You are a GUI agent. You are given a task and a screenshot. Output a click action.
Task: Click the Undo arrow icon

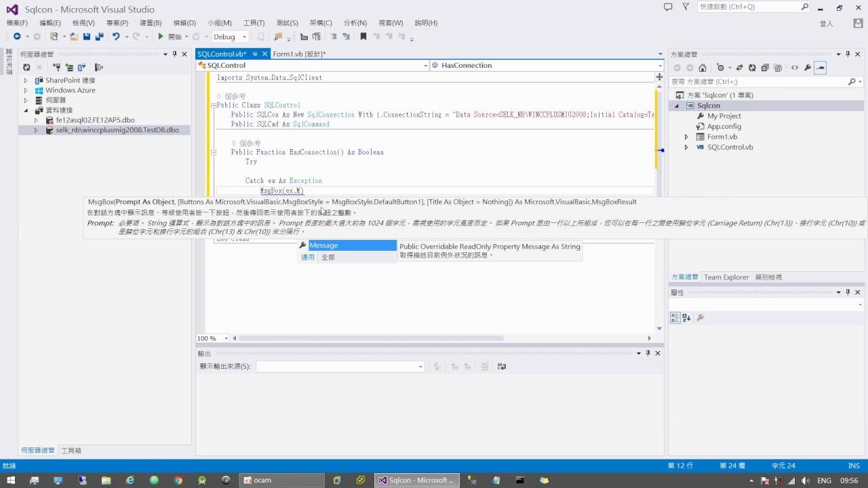116,37
